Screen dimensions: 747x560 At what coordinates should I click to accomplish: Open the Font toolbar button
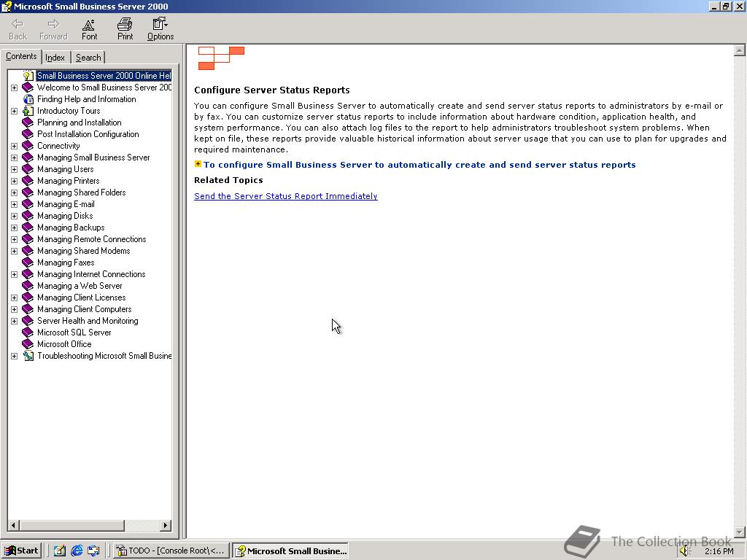(x=89, y=29)
